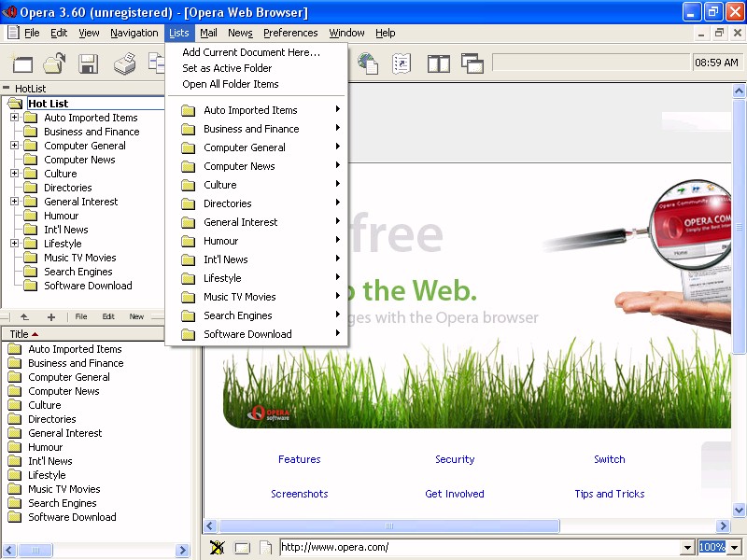Follow the Switch link on the page
Image resolution: width=747 pixels, height=560 pixels.
tap(610, 459)
